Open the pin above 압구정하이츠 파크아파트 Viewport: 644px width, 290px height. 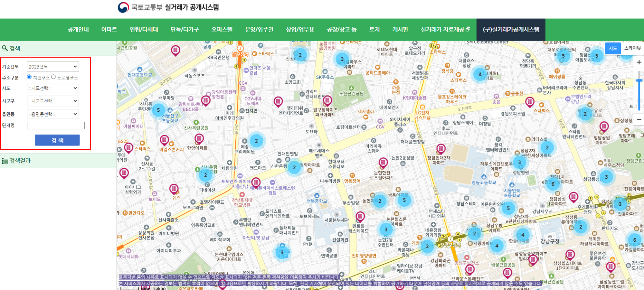[327, 101]
